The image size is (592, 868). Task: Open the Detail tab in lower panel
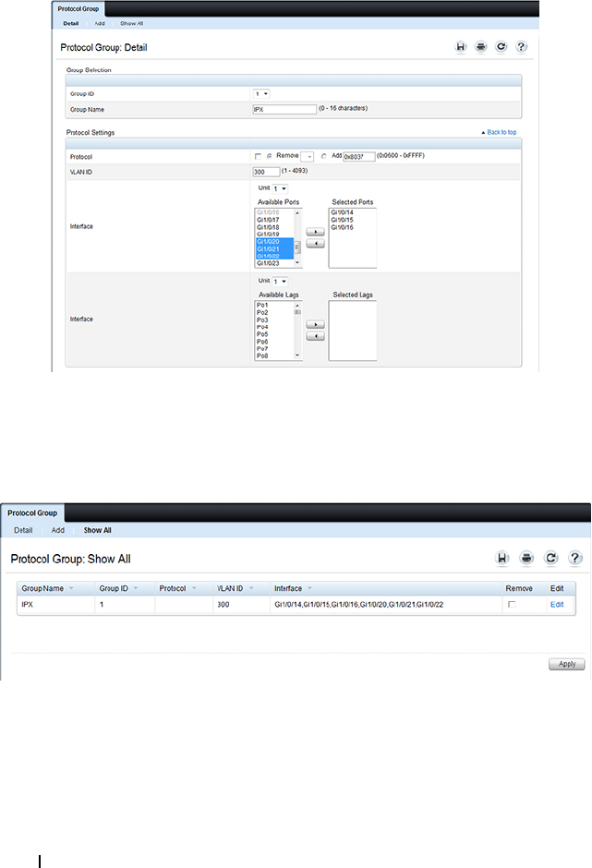pos(23,530)
